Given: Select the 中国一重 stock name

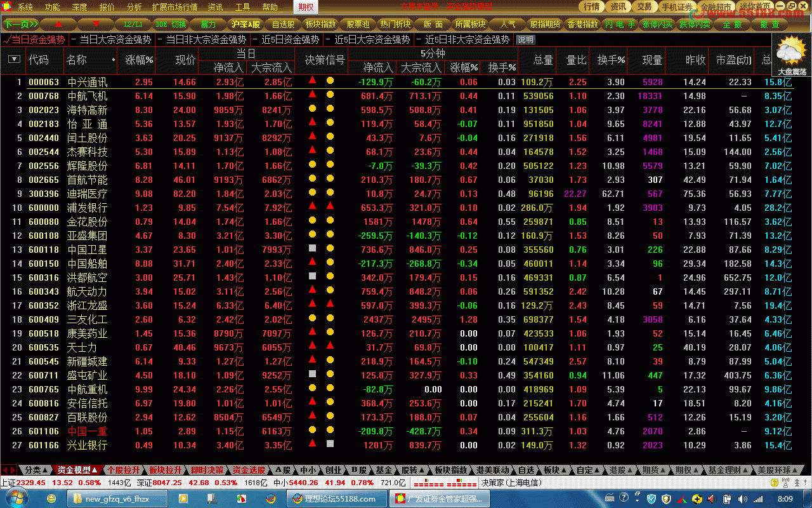Looking at the screenshot, I should click(x=88, y=431).
